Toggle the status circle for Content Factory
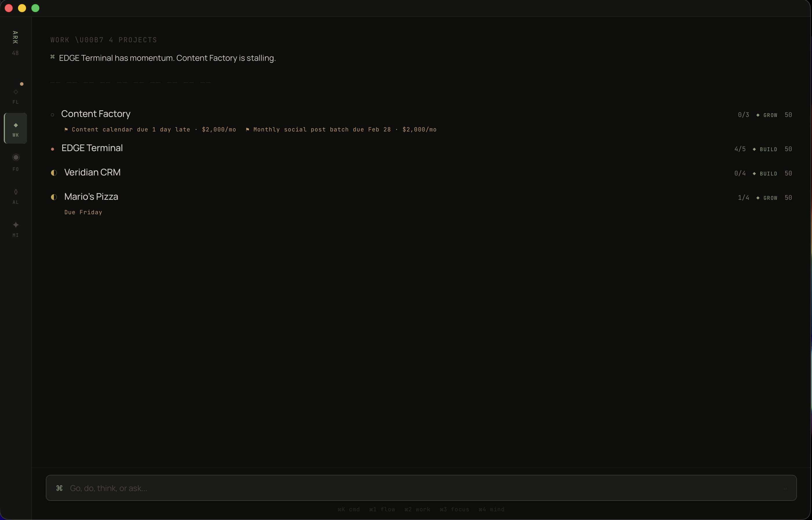 coord(52,115)
